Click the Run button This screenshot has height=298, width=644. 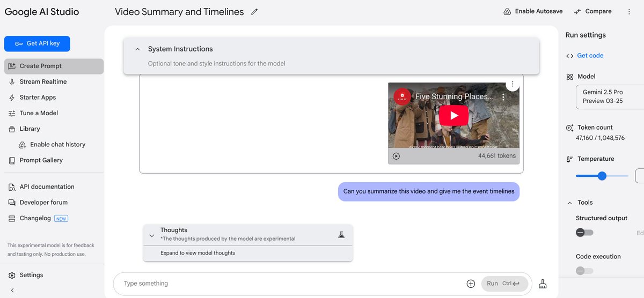tap(504, 284)
